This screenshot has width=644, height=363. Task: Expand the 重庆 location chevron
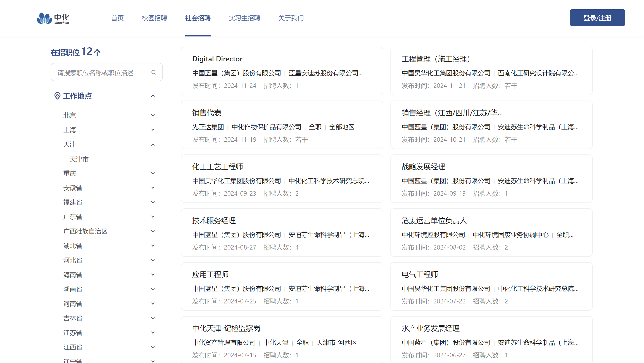coord(153,173)
